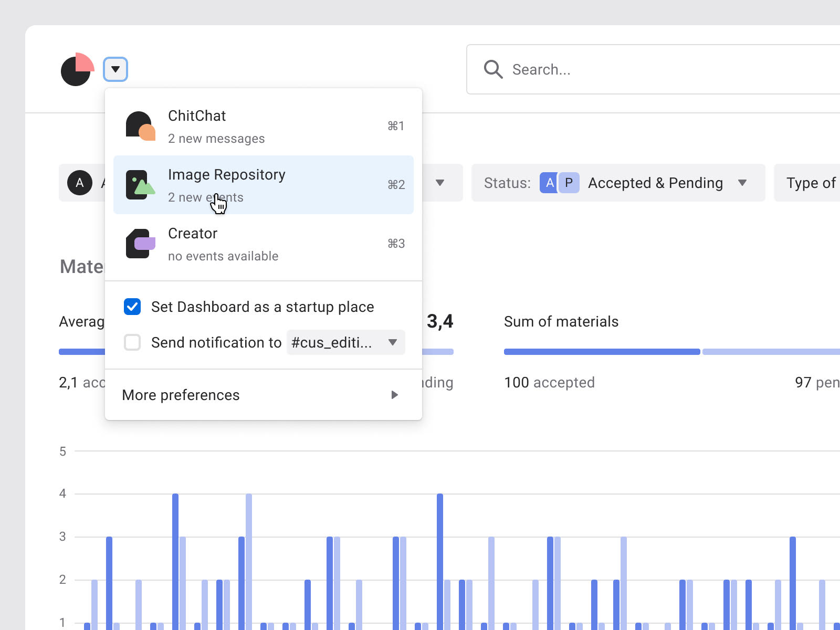Click the 'P' pending status badge

569,183
